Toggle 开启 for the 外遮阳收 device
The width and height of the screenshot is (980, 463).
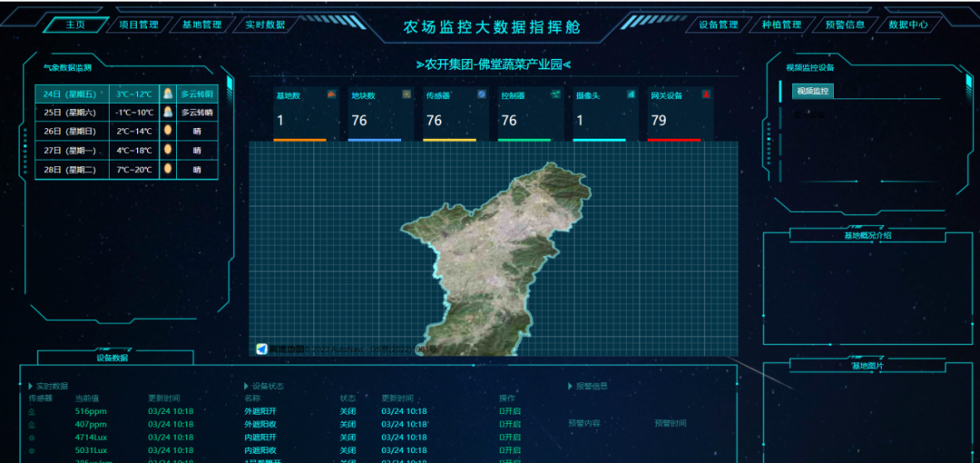(x=509, y=424)
